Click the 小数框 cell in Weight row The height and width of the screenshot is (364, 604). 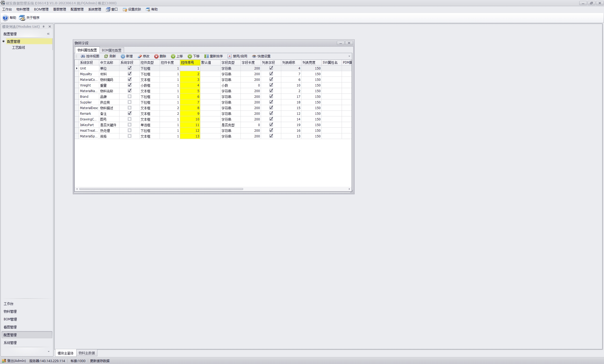click(x=150, y=85)
